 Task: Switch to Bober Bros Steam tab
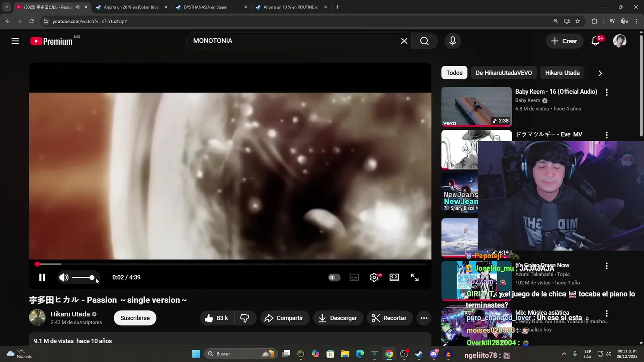(x=130, y=7)
